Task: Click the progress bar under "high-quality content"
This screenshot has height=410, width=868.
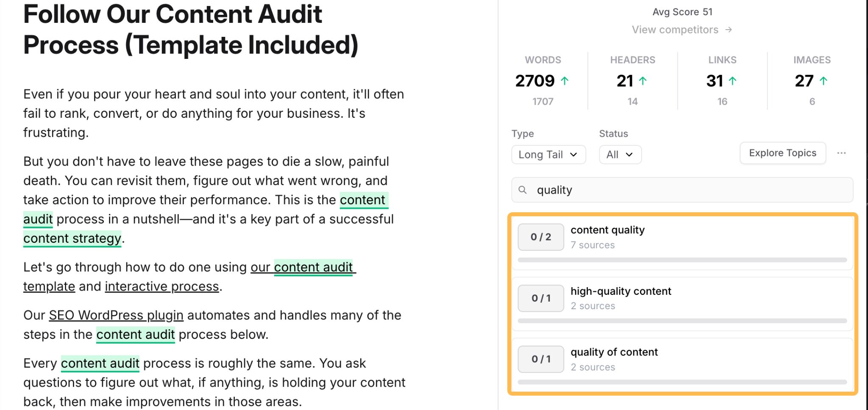Action: tap(682, 321)
